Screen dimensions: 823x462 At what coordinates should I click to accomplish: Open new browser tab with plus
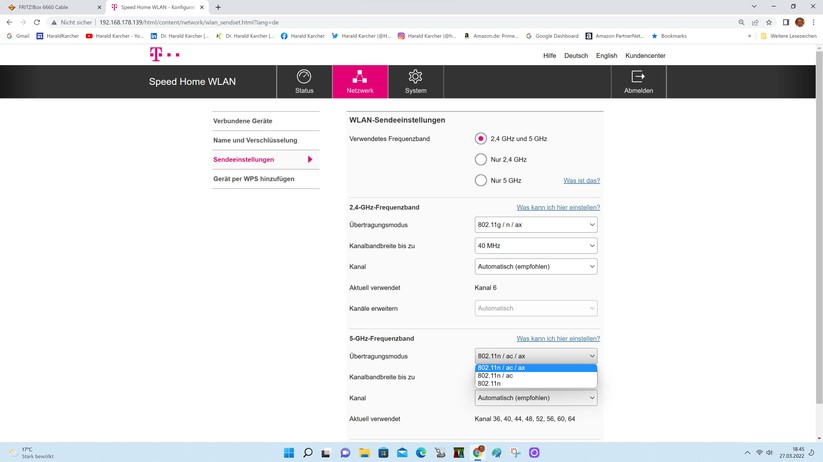pos(218,7)
